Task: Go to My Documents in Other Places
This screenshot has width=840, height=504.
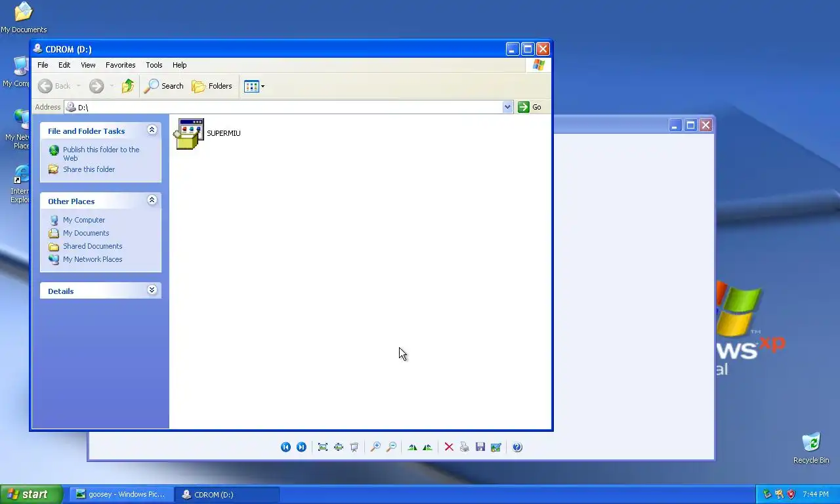Action: pos(86,233)
